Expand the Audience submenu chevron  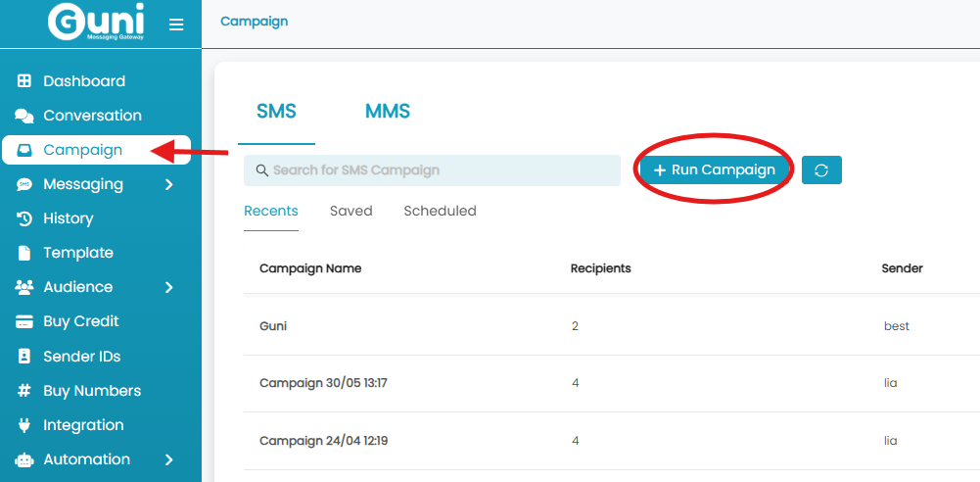click(x=168, y=288)
